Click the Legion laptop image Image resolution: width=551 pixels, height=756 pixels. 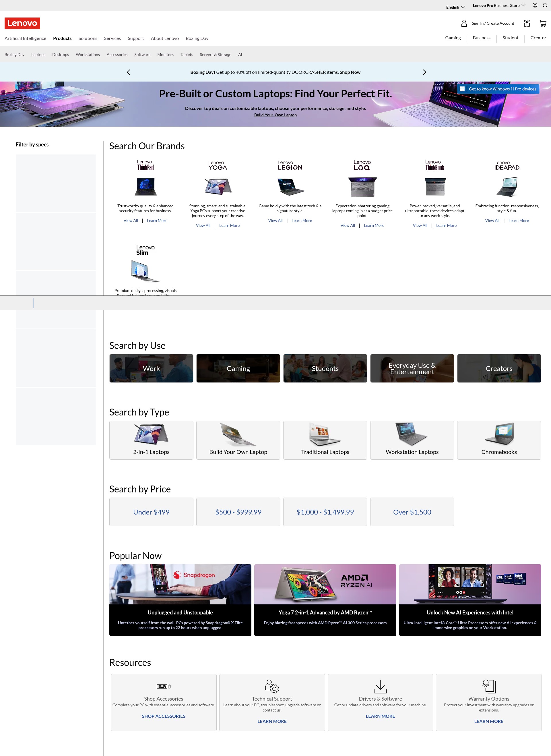click(290, 187)
